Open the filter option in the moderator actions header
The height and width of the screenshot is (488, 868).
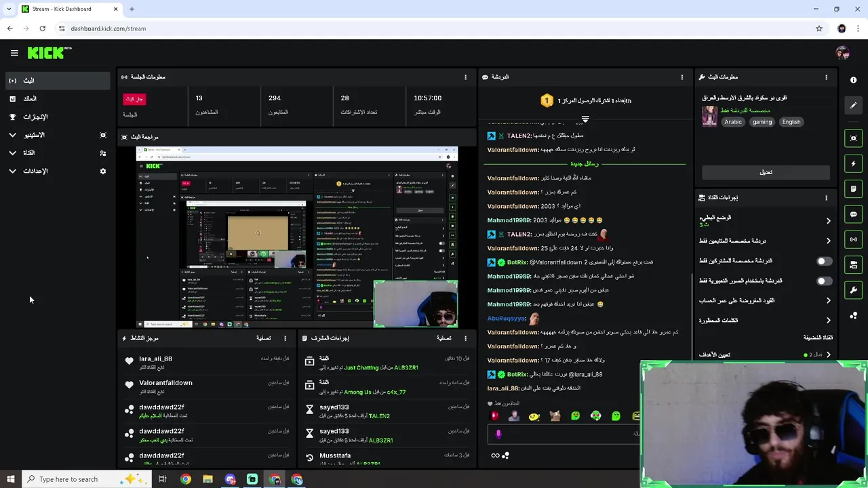(444, 338)
